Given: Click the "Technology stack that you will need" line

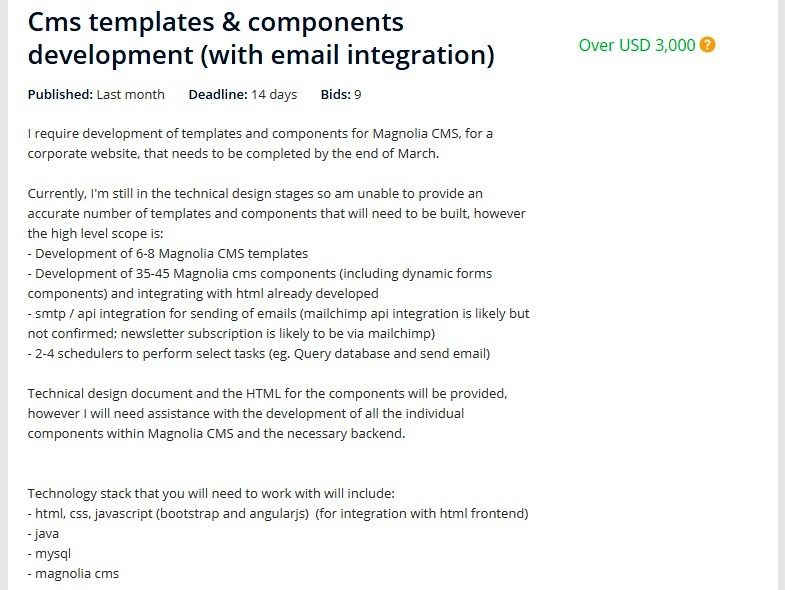Looking at the screenshot, I should tap(211, 493).
